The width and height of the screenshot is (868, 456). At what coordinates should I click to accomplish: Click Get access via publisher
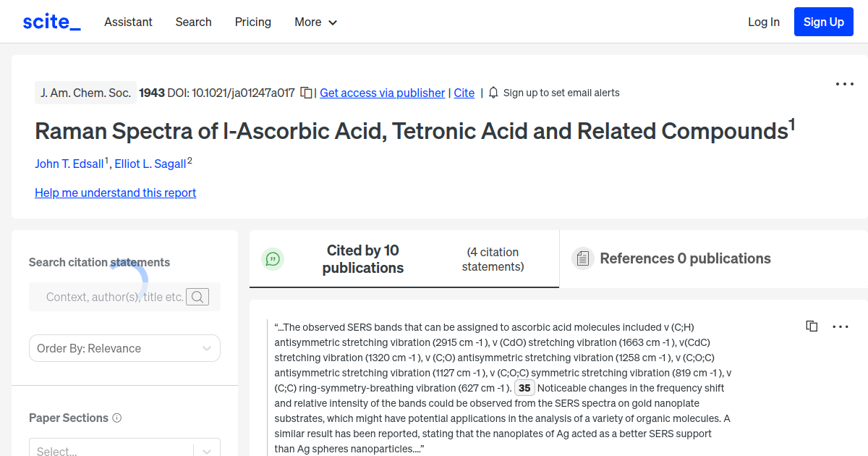click(382, 93)
